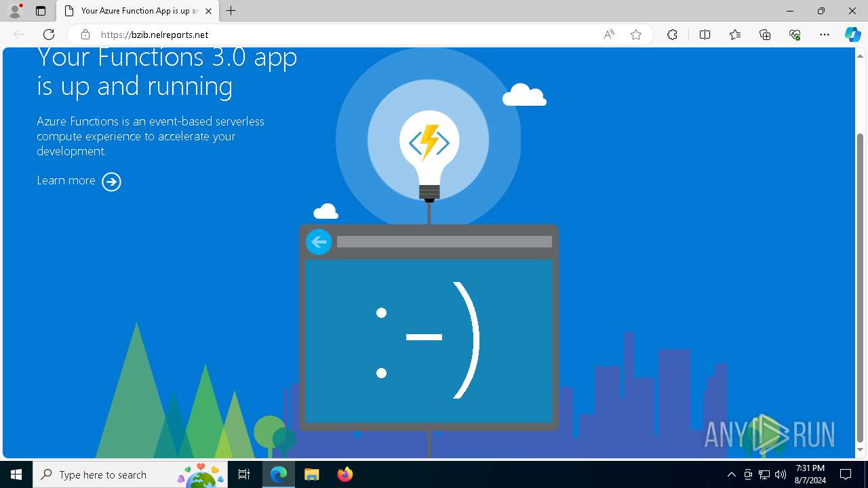The width and height of the screenshot is (868, 488).
Task: Open network status tray icon
Action: [764, 474]
